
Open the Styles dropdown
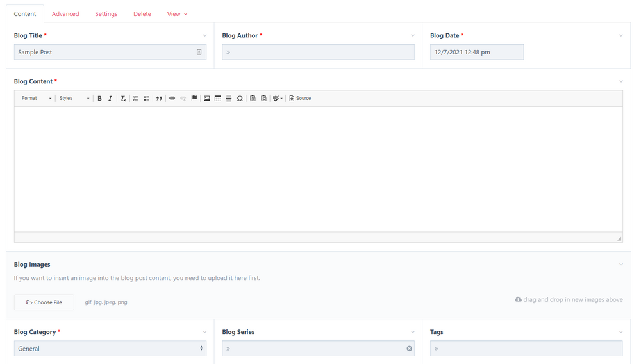(x=74, y=99)
